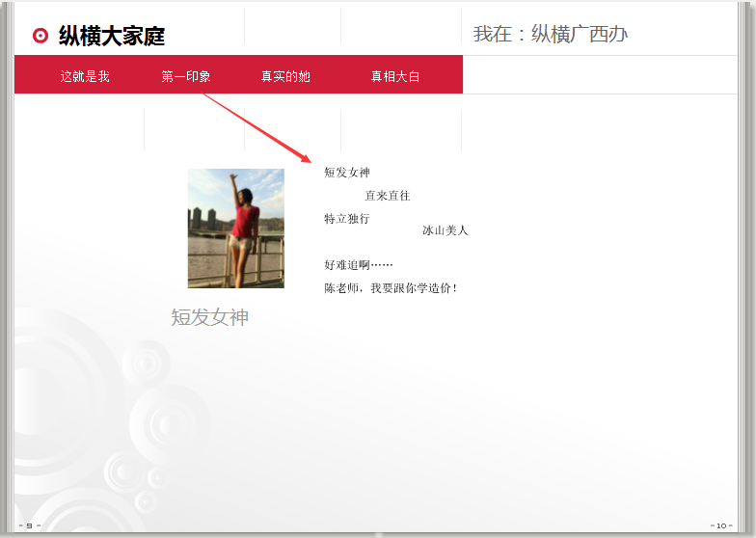
Task: Open the 这就是我 tab
Action: tap(85, 76)
